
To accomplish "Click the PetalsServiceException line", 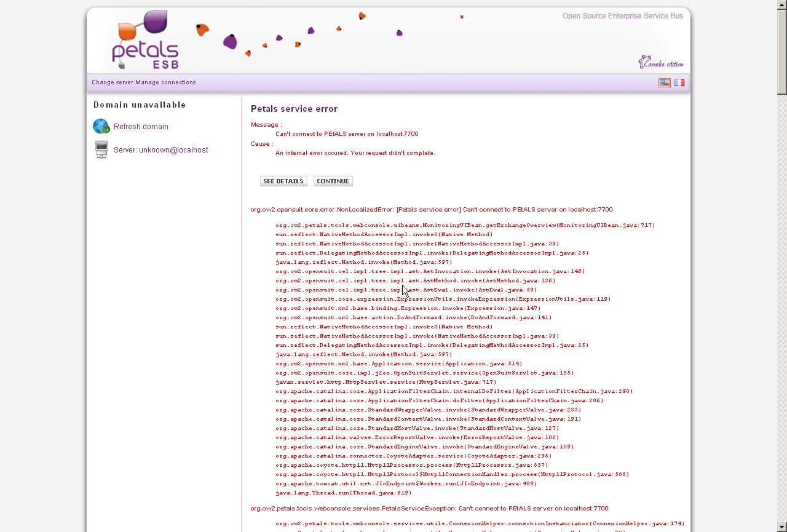I will click(x=429, y=509).
